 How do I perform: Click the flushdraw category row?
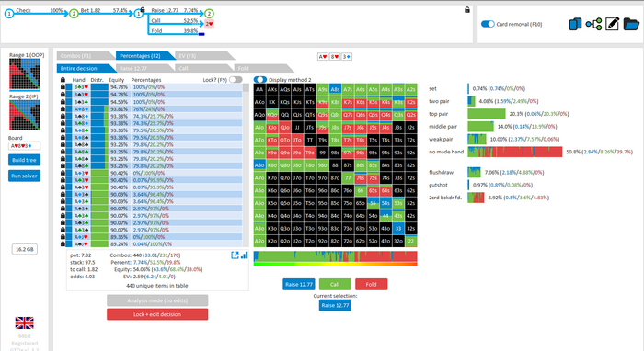tap(487, 172)
